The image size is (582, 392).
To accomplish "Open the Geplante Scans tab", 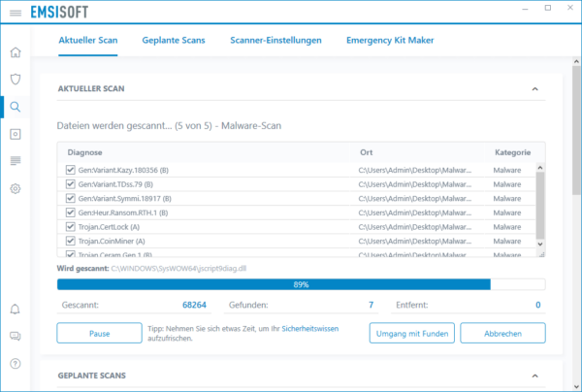I will point(174,40).
